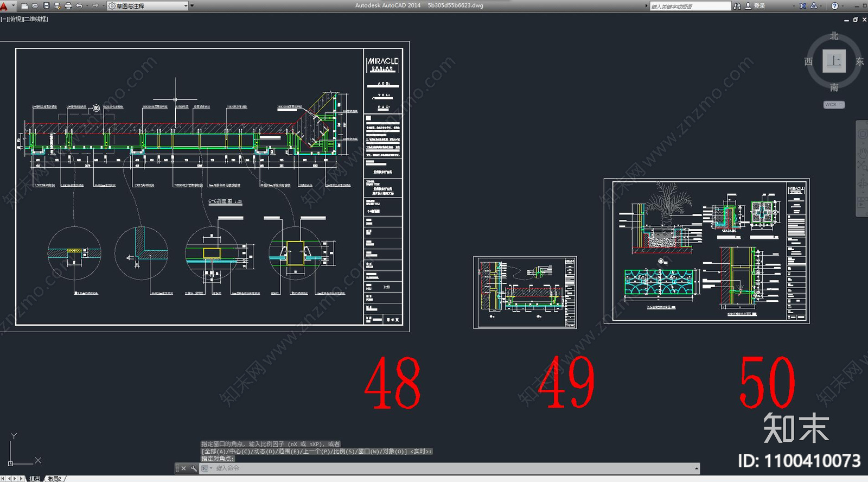The image size is (868, 482).
Task: Restore the drawing viewport window
Action: point(856,20)
